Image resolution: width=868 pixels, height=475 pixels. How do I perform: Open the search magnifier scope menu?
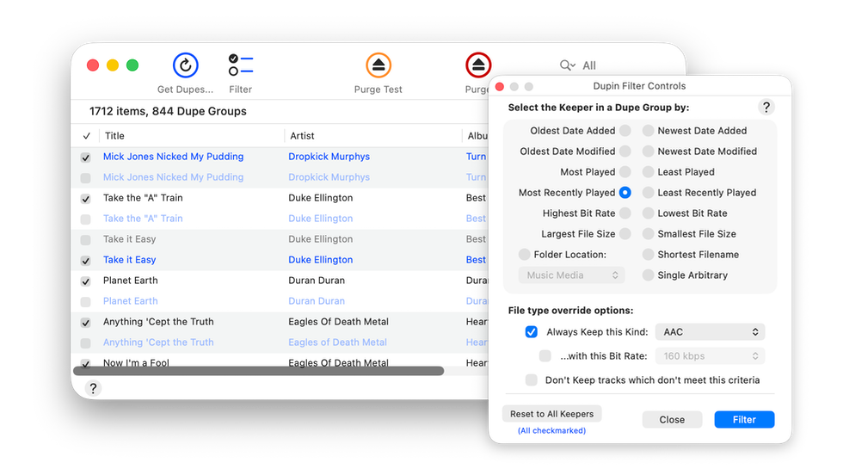[567, 65]
